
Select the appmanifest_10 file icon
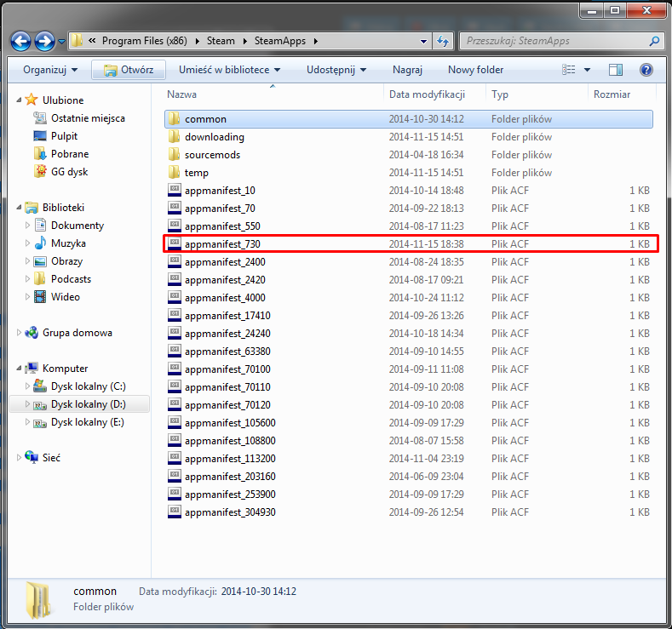(x=174, y=190)
